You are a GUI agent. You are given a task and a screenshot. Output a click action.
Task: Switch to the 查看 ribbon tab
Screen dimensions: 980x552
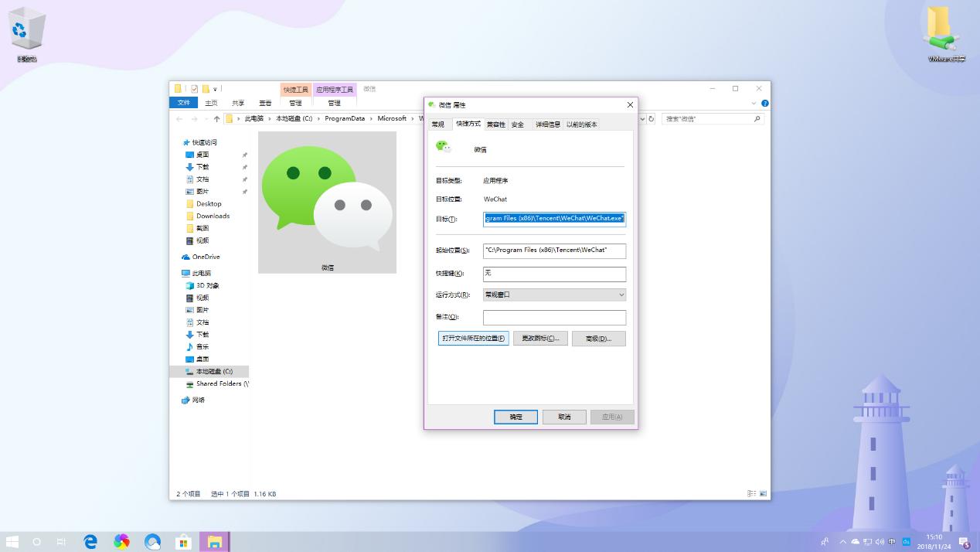tap(265, 103)
